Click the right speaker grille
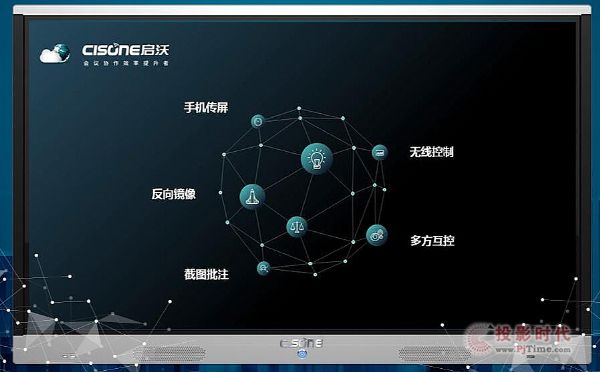600x372 pixels. (x=435, y=353)
